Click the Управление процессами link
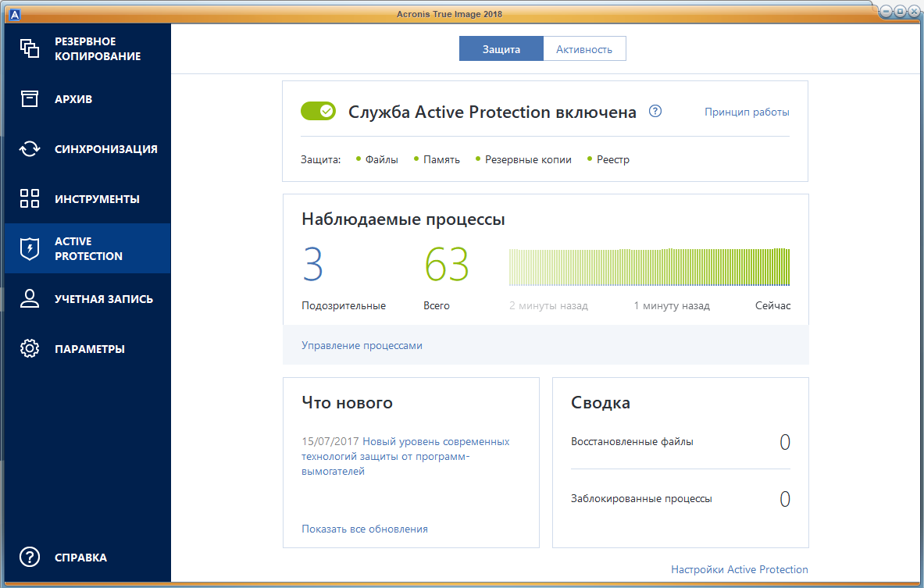 [362, 345]
